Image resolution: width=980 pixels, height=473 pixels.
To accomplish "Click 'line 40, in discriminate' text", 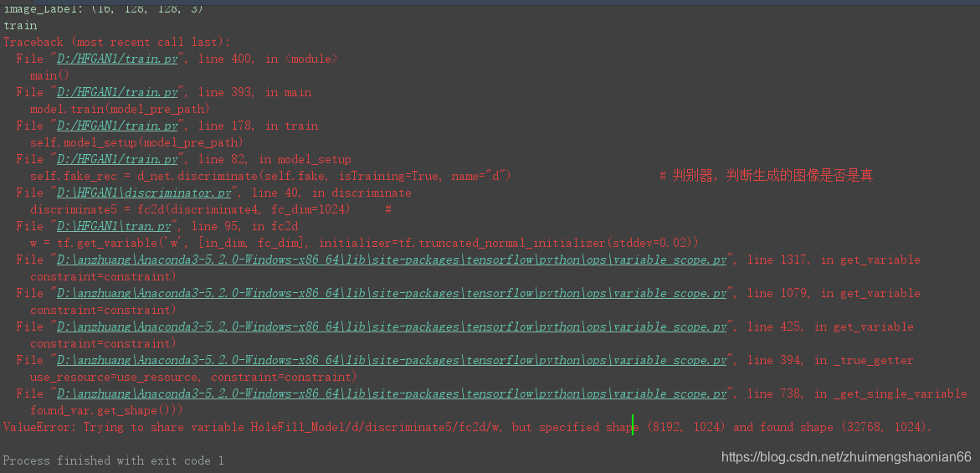I will (x=331, y=193).
